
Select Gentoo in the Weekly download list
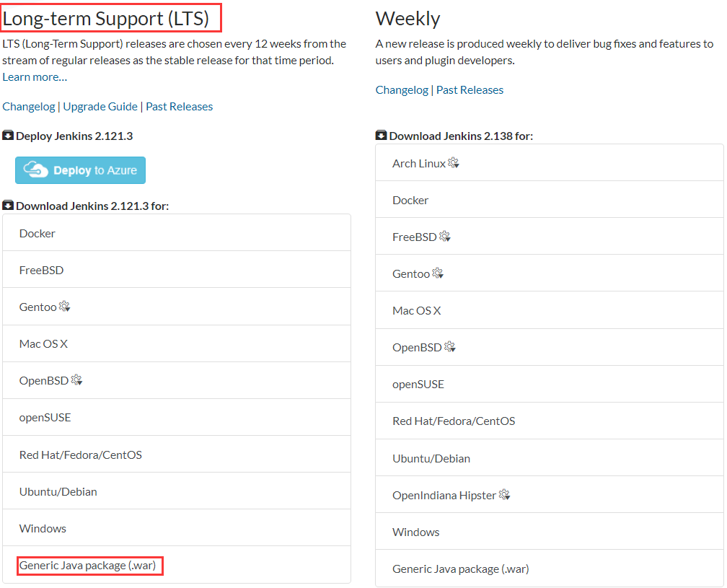click(550, 273)
